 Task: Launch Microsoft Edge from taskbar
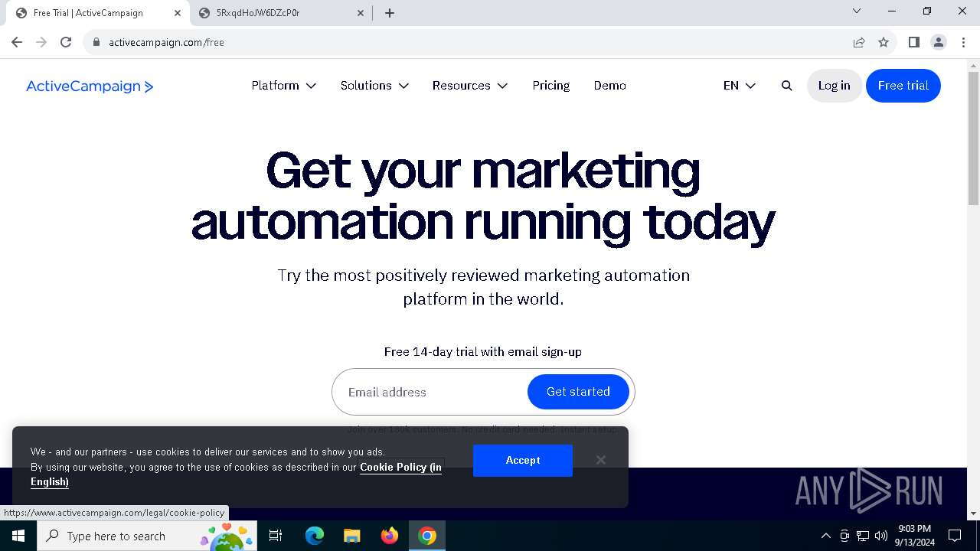(x=315, y=536)
